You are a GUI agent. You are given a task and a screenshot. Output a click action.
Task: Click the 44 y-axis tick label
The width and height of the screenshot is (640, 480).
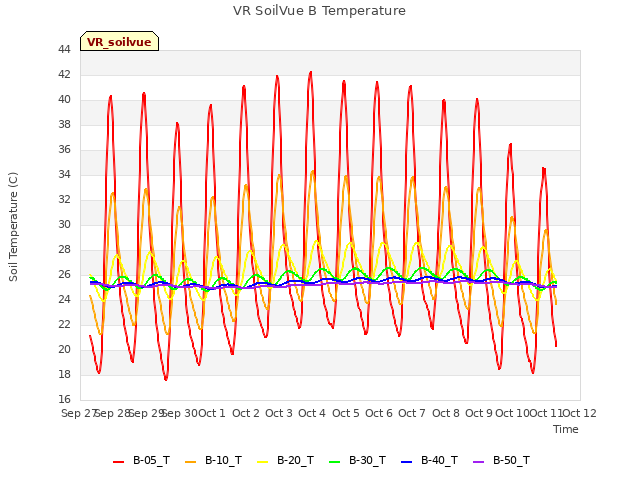coord(64,49)
